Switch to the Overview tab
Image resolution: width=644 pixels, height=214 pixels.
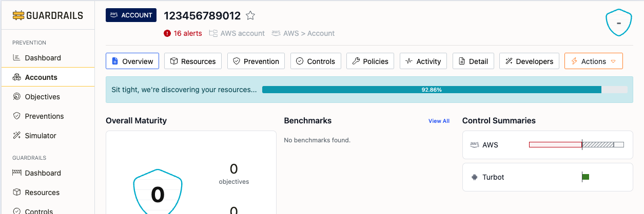tap(132, 61)
